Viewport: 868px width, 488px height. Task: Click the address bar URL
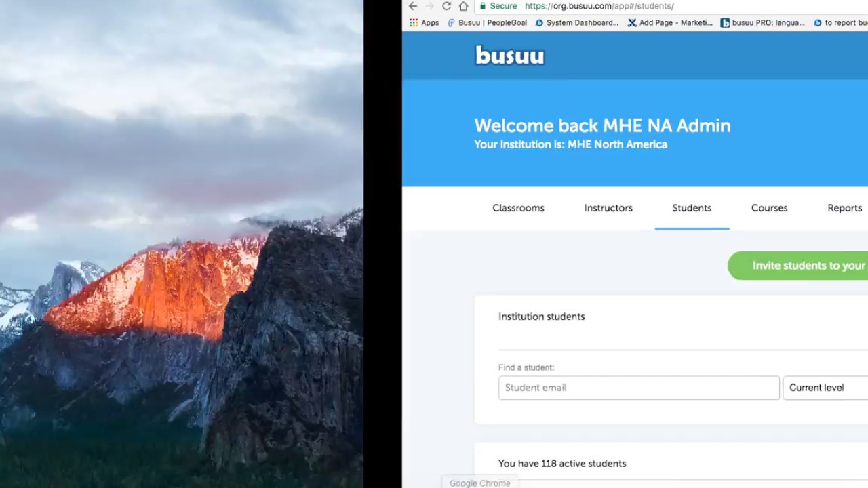(599, 6)
